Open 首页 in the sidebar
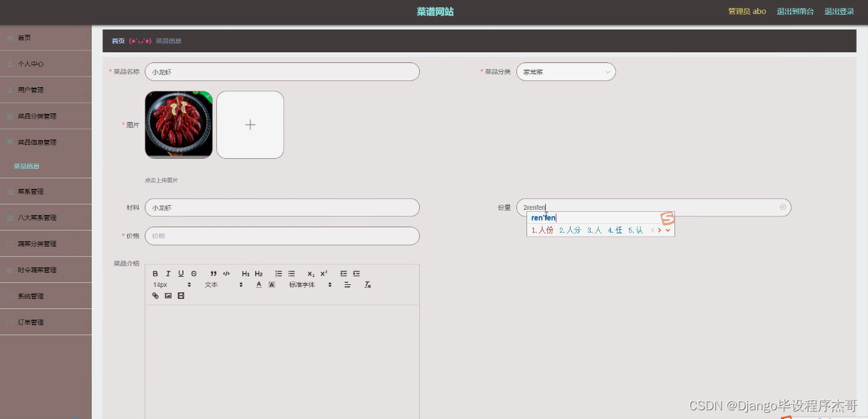The height and width of the screenshot is (419, 868). coord(46,38)
